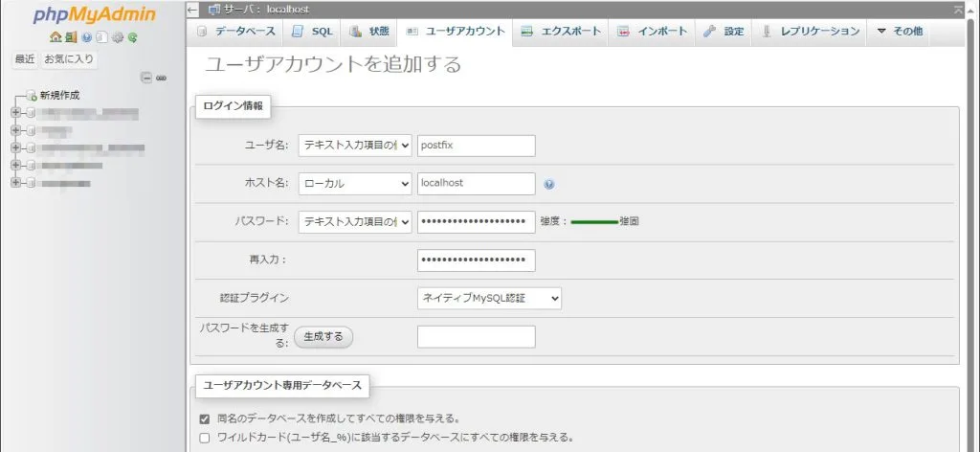The image size is (980, 452).
Task: Expand the first database below 新規作成
Action: coord(16,113)
